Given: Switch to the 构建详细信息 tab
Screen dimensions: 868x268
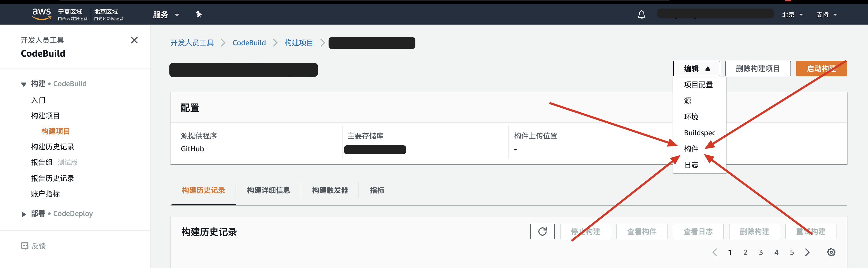Looking at the screenshot, I should (268, 190).
